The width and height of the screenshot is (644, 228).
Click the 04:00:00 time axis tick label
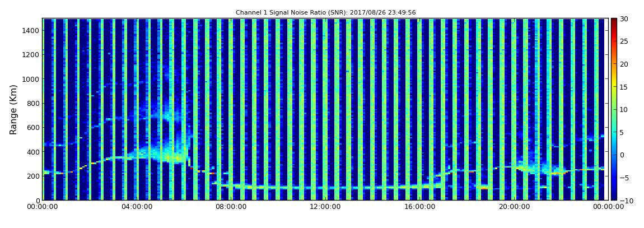click(136, 207)
